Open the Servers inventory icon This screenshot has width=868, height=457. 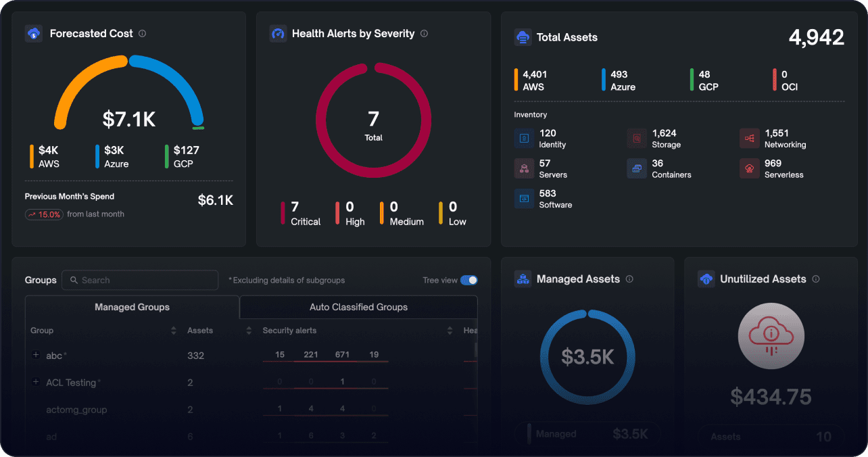pyautogui.click(x=524, y=168)
